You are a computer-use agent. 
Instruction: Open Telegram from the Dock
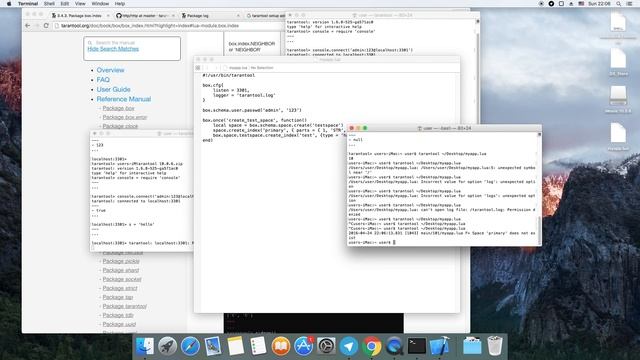click(349, 346)
